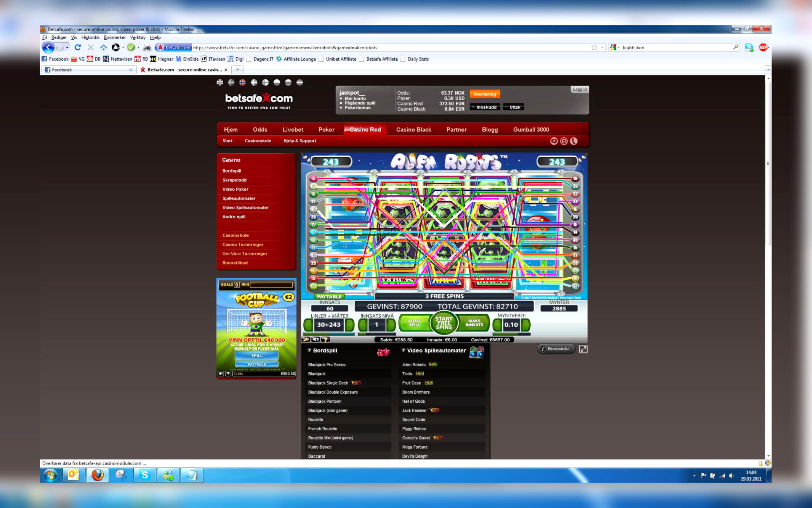Screen dimensions: 812x508
Task: Open Bonusinfo button below game
Action: 556,349
